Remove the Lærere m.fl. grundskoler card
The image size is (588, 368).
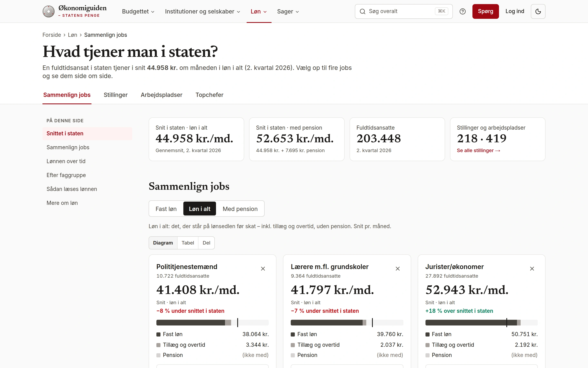tap(398, 269)
